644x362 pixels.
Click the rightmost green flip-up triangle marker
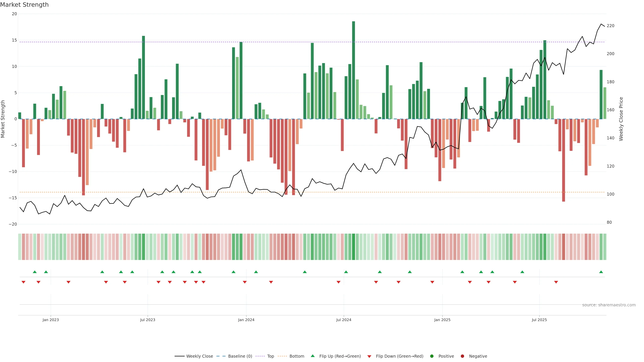[601, 272]
